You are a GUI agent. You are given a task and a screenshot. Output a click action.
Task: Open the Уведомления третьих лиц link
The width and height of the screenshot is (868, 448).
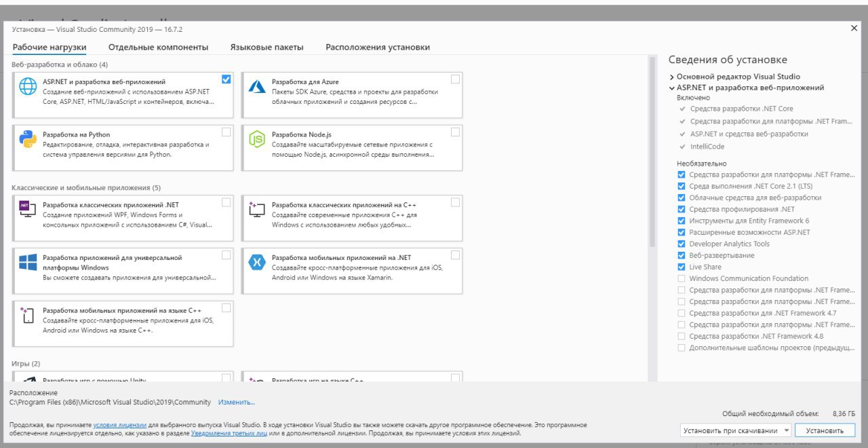230,432
